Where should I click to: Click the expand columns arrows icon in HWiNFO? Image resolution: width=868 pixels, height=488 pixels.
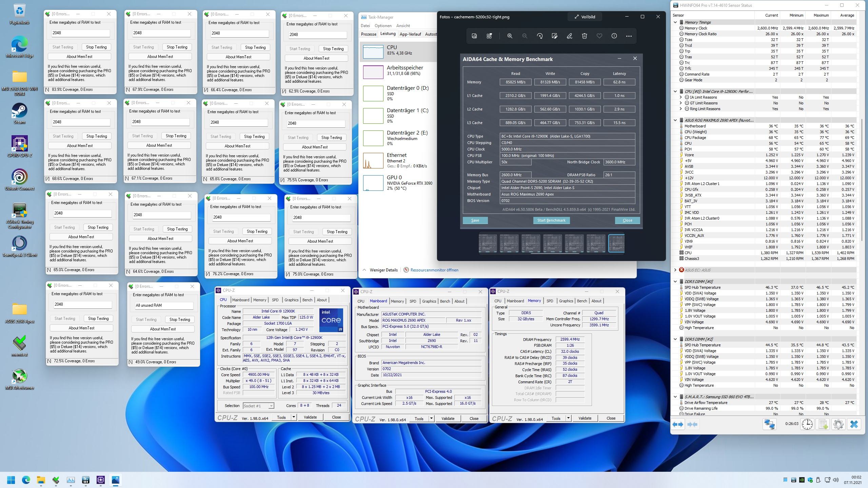(x=678, y=424)
